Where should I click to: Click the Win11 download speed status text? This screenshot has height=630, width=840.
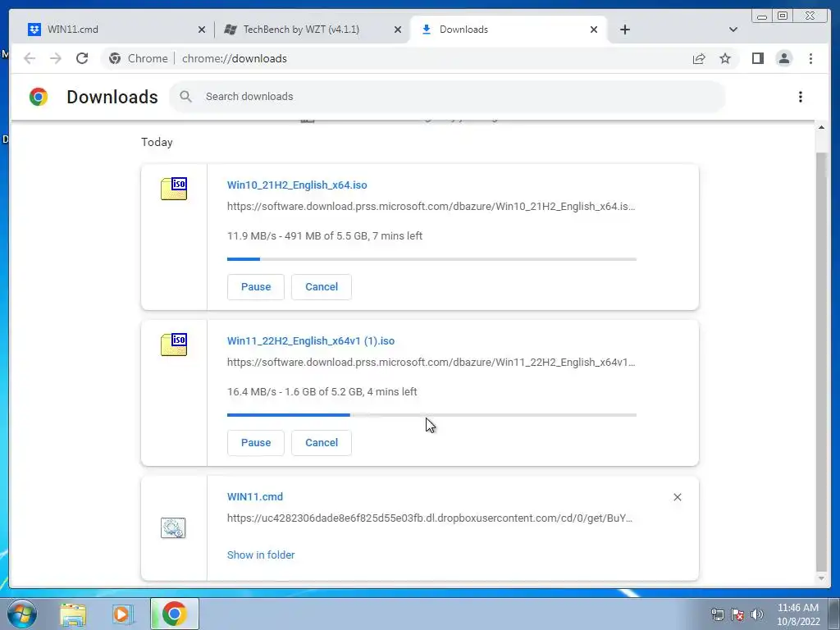[322, 391]
